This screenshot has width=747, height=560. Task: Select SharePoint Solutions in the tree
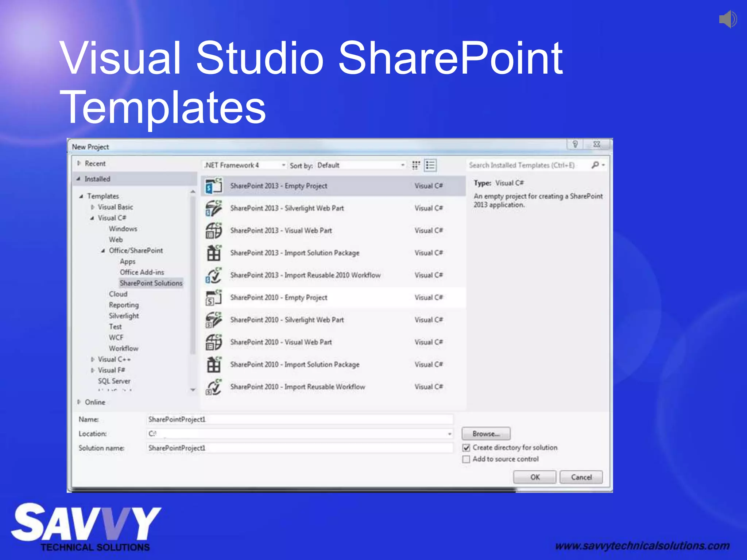click(x=151, y=283)
